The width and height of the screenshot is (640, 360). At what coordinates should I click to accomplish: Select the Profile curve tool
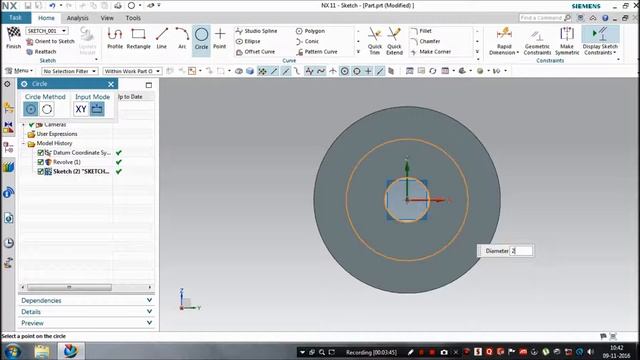coord(115,38)
